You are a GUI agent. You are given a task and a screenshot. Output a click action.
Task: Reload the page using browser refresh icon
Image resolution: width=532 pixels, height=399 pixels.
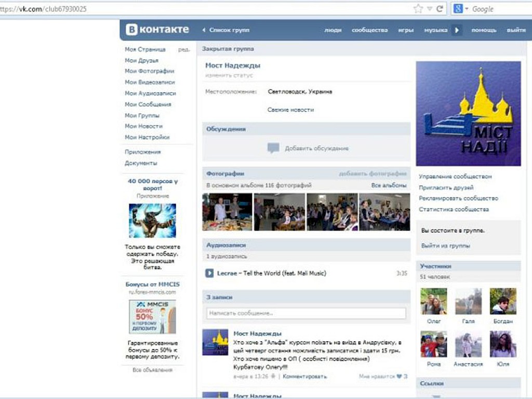tap(440, 8)
